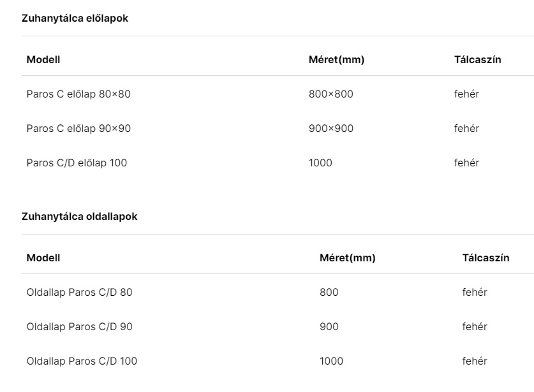The width and height of the screenshot is (534, 392).
Task: Click size 1000 in Paros C/D előlap row
Action: click(320, 163)
